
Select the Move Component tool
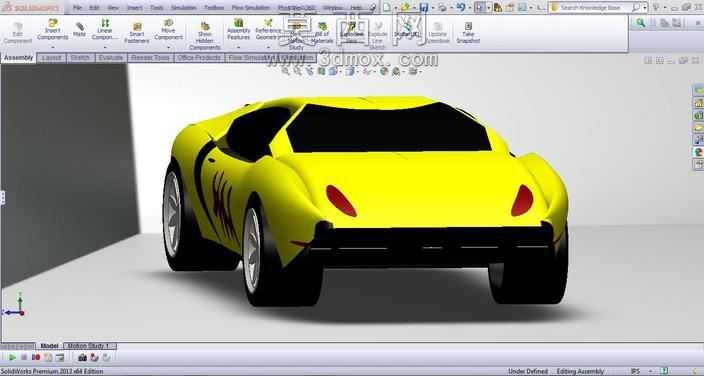[x=168, y=30]
